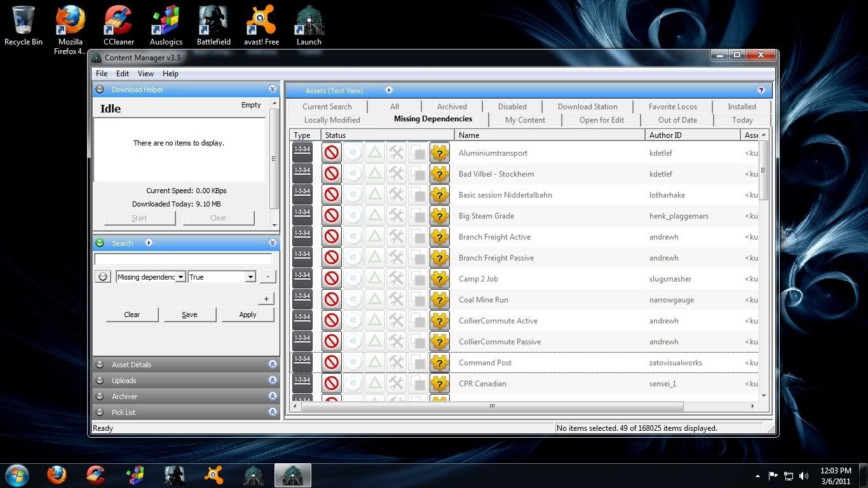Click the Download Helper panel vertical scrollbar
The image size is (868, 488).
click(x=275, y=159)
